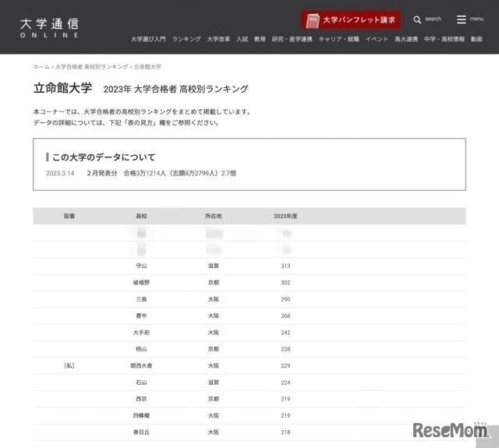499x448 pixels.
Task: Click 大阪 location in the 三島 row
Action: tap(213, 299)
